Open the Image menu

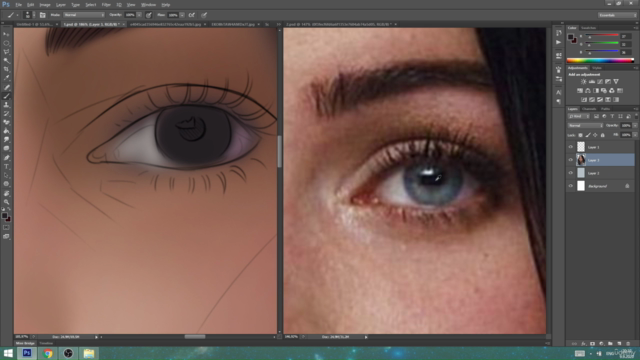(x=45, y=5)
